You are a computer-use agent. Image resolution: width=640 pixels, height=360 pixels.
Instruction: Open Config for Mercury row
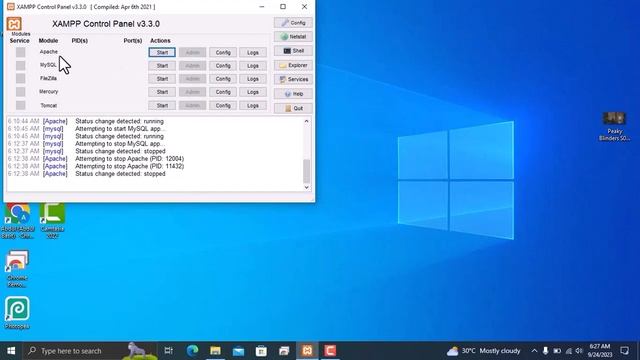pyautogui.click(x=223, y=92)
